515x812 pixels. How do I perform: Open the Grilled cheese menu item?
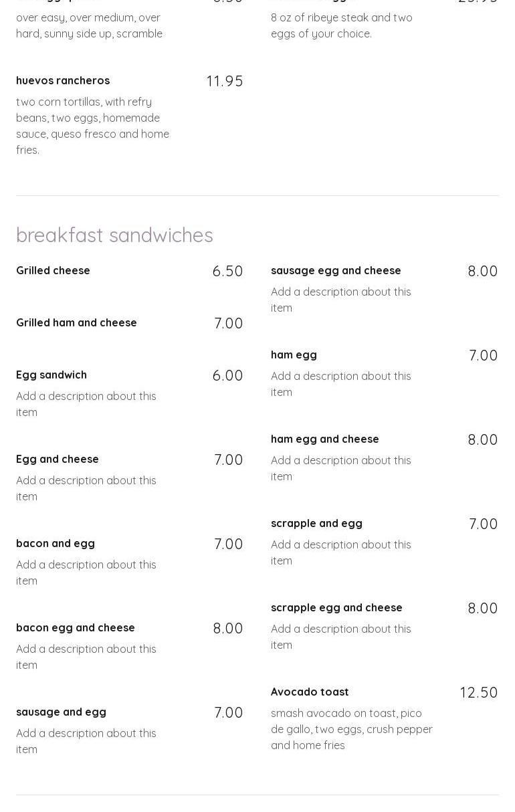point(53,270)
